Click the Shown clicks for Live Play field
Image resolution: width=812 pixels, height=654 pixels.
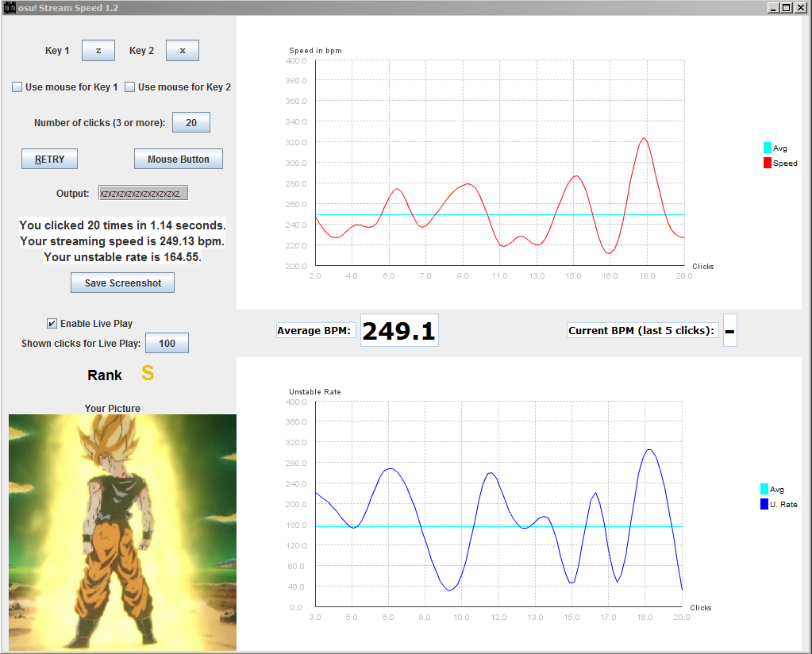[x=167, y=344]
